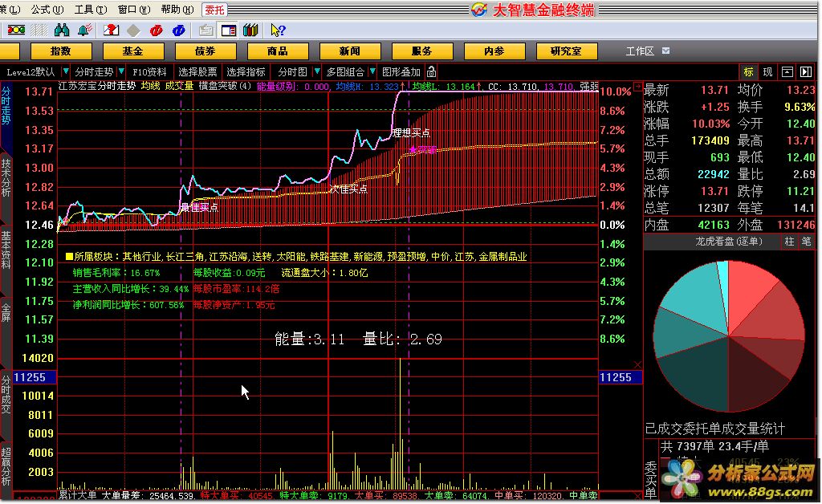Click the context help cursor icon

click(x=277, y=30)
